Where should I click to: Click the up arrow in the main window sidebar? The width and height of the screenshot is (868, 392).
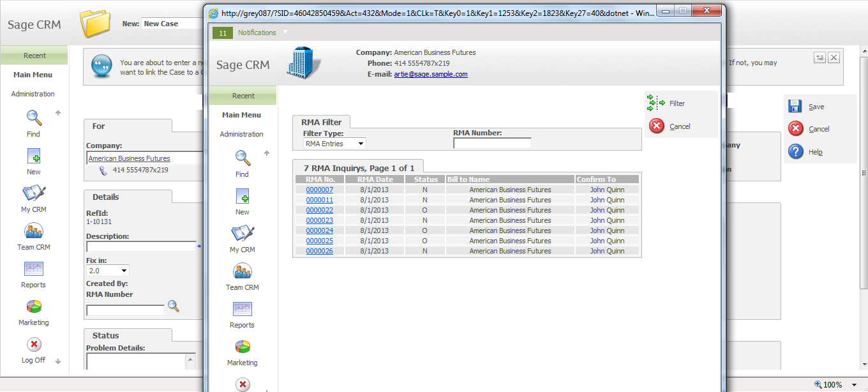(x=58, y=114)
